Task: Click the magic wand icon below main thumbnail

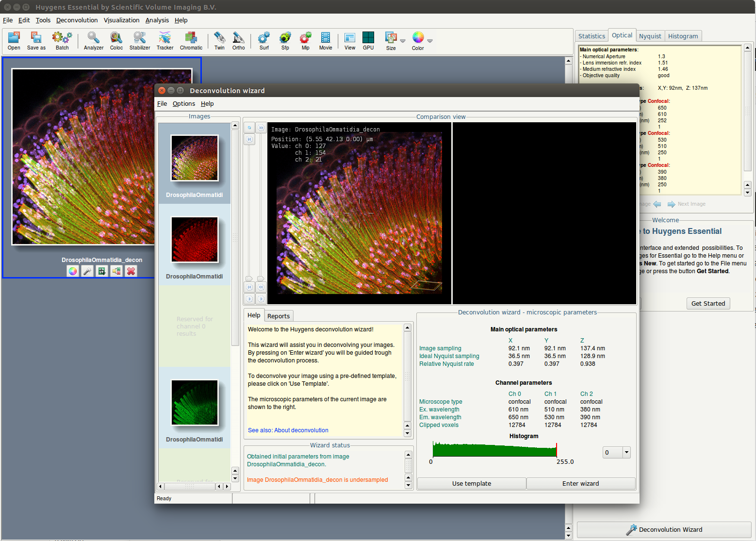Action: [x=87, y=271]
